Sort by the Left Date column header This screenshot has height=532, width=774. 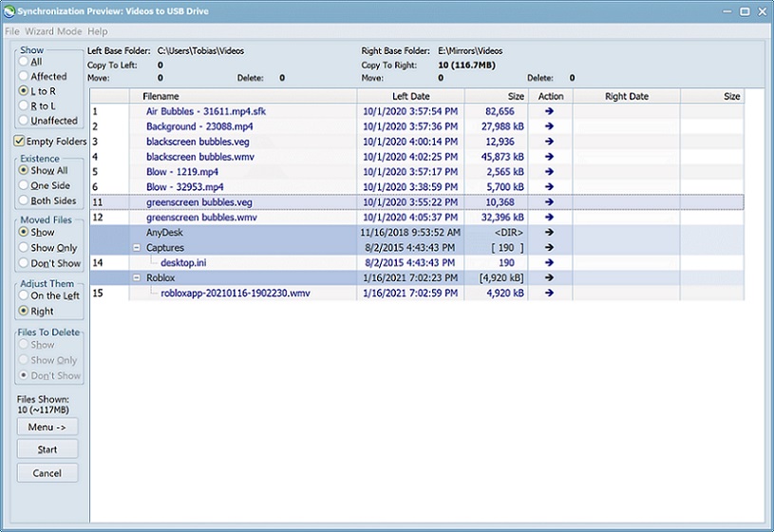[x=410, y=96]
